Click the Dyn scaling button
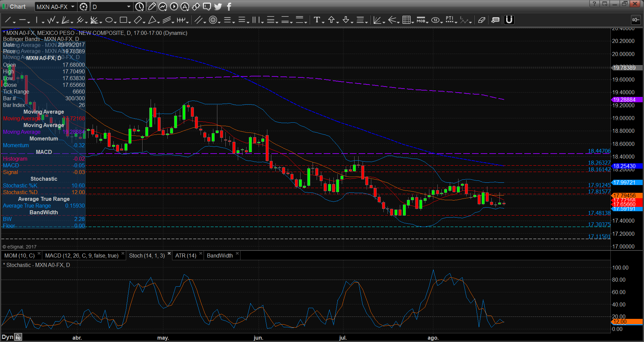Screen dimensions: 644x342 (8, 337)
